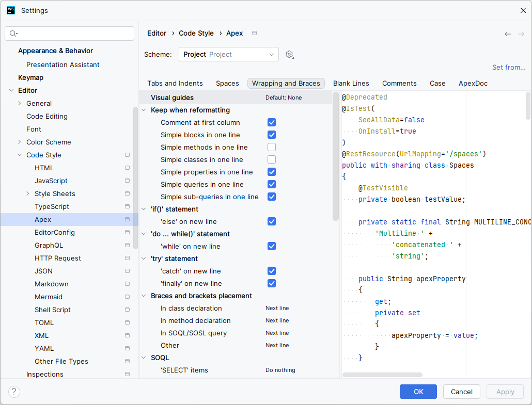
Task: Collapse Keep when reformatting section
Action: tap(144, 110)
